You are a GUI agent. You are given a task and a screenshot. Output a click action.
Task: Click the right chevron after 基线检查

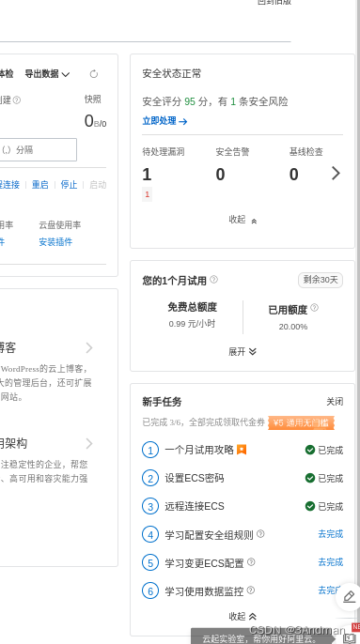337,174
